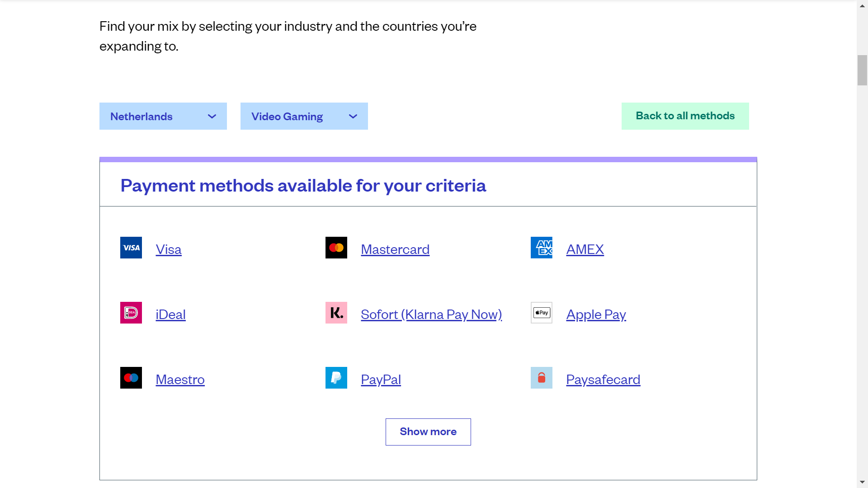The width and height of the screenshot is (868, 488).
Task: Click the AMEX logo icon
Action: 542,248
